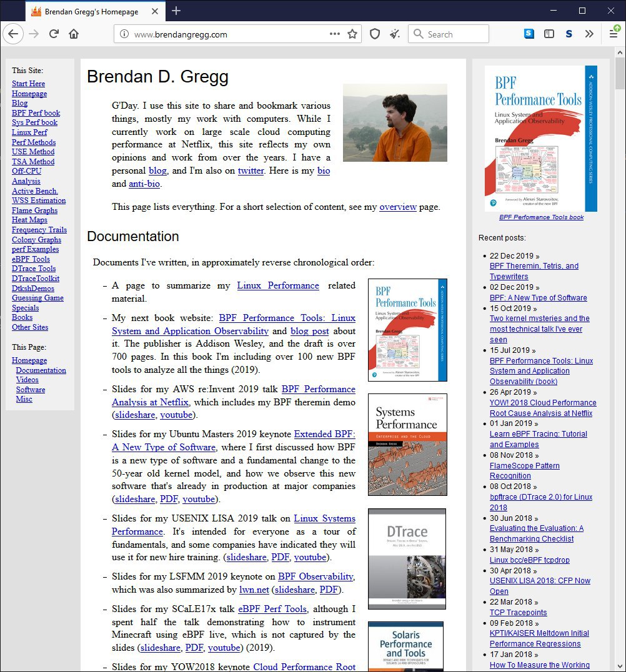The height and width of the screenshot is (672, 626).
Task: Open the Firefox hamburger menu
Action: [x=614, y=34]
